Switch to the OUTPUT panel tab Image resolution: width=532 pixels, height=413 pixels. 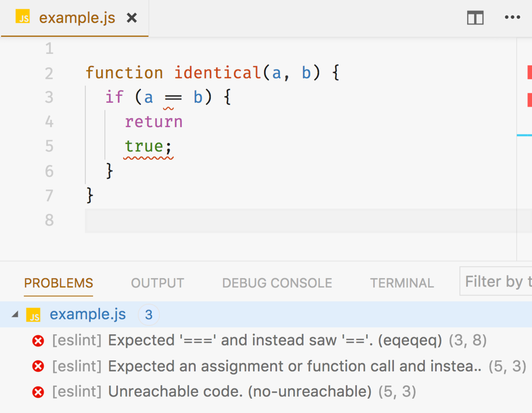158,283
